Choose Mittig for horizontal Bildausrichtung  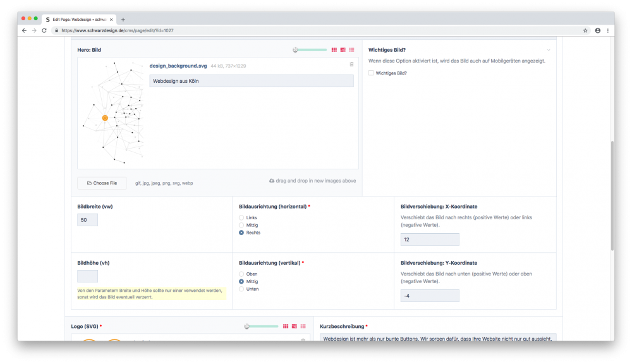pyautogui.click(x=241, y=225)
